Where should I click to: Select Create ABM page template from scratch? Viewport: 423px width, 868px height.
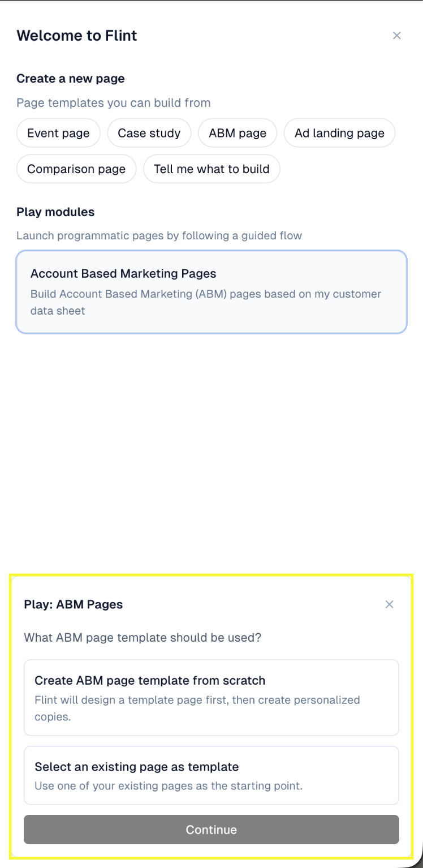[x=212, y=698]
